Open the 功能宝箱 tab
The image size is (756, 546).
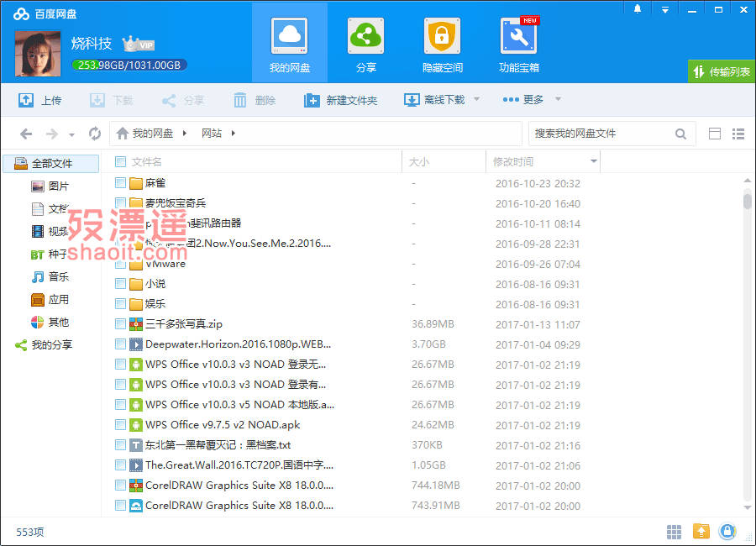(x=519, y=44)
